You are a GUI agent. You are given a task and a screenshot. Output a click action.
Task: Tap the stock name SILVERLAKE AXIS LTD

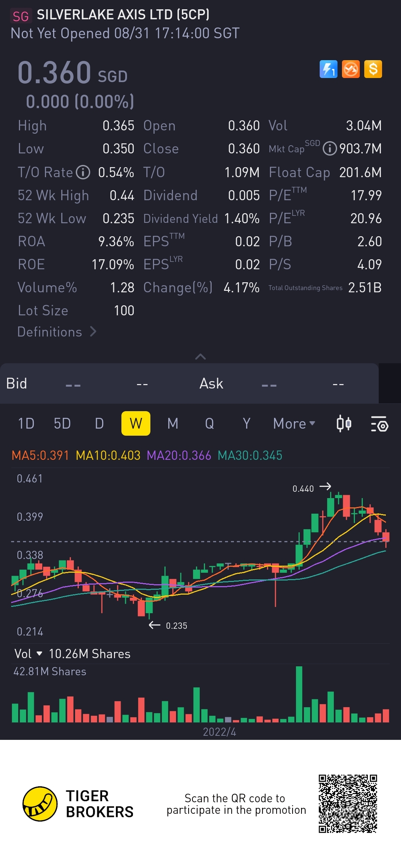point(123,15)
